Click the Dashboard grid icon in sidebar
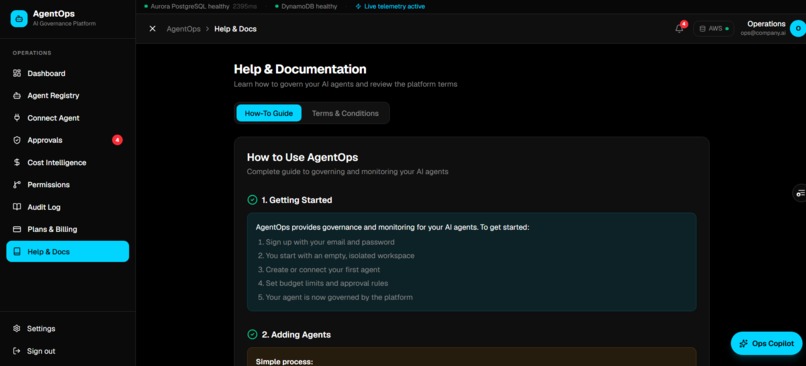Viewport: 806px width, 366px height. pos(17,74)
